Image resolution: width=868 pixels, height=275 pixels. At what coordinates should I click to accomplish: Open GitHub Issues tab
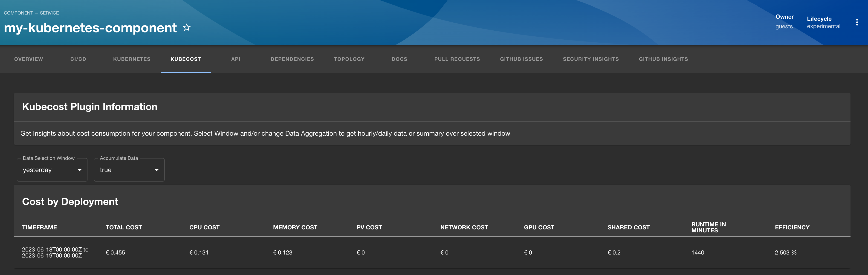coord(521,59)
